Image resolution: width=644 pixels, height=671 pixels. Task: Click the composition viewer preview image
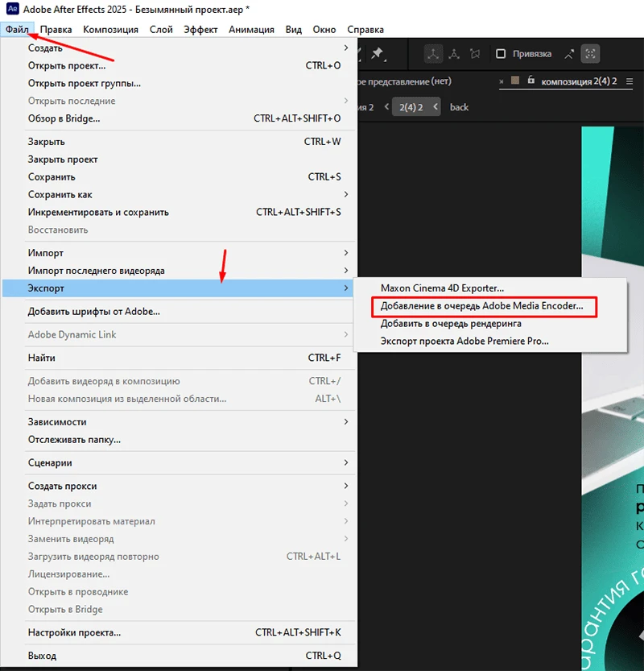coord(613,398)
